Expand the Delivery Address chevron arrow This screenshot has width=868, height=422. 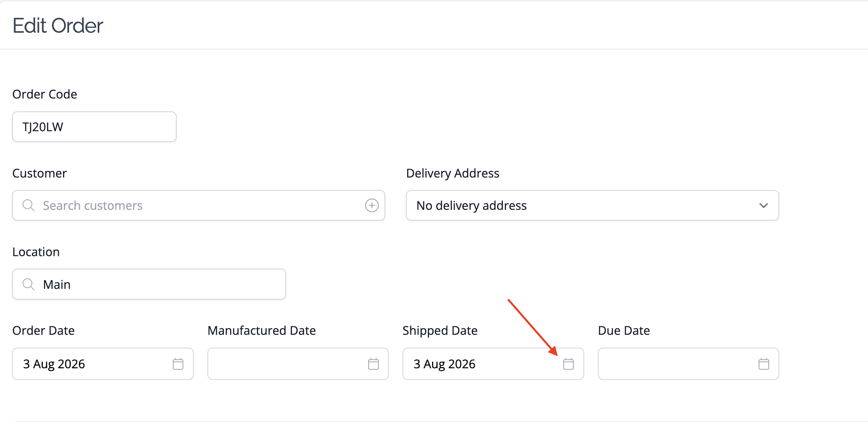pos(763,205)
